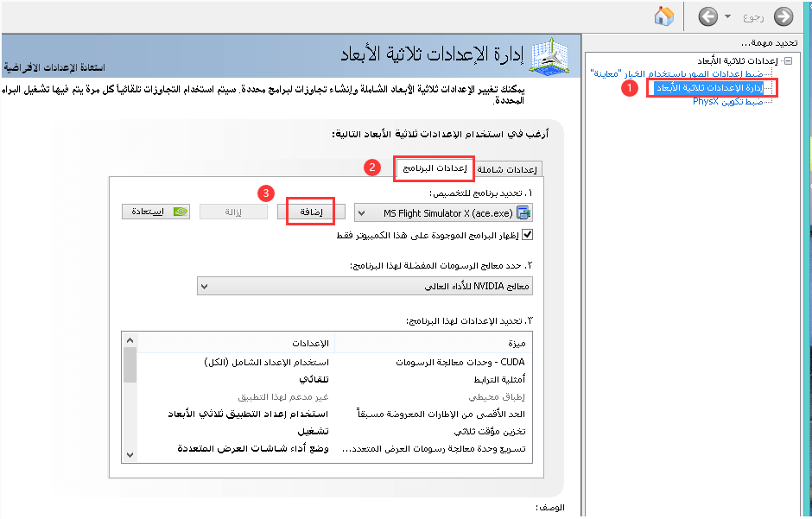Toggle إظهار البرامج الموجودة على هذا الكمبيوتر فقط checkbox
Viewport: 812px width, 519px height.
[527, 235]
